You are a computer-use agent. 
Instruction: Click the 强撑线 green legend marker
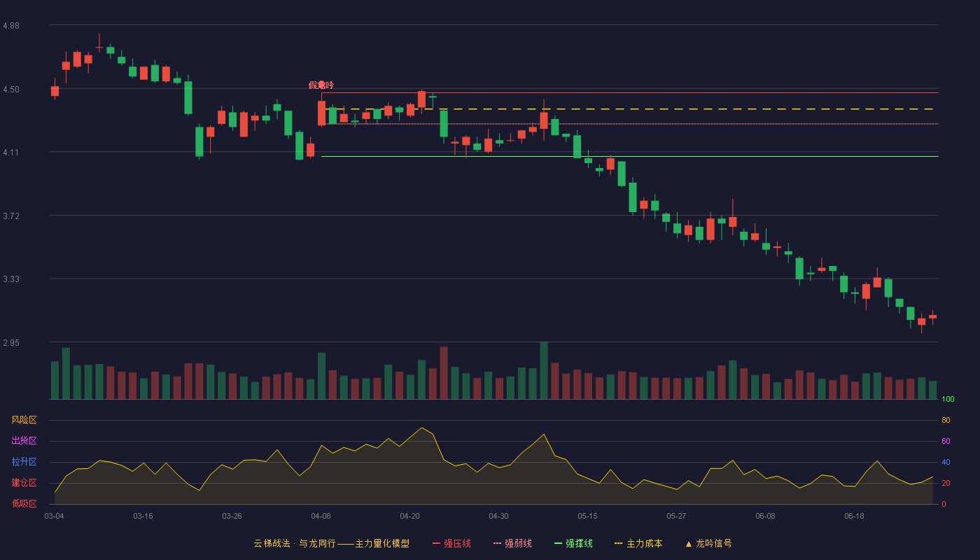click(x=559, y=543)
